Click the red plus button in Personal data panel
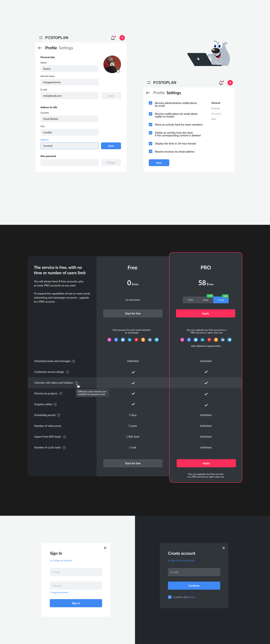Viewport: 270px width, 644px height. click(122, 38)
